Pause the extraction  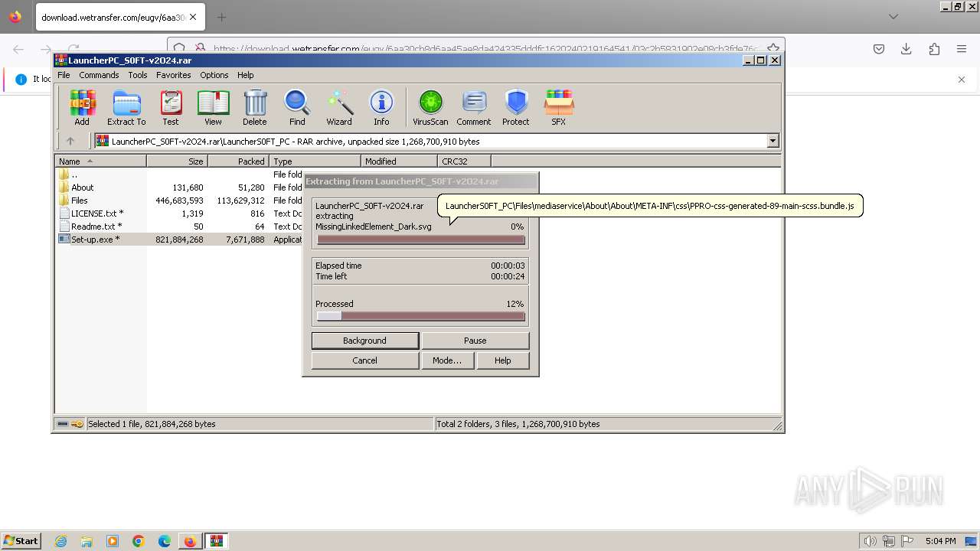coord(475,341)
